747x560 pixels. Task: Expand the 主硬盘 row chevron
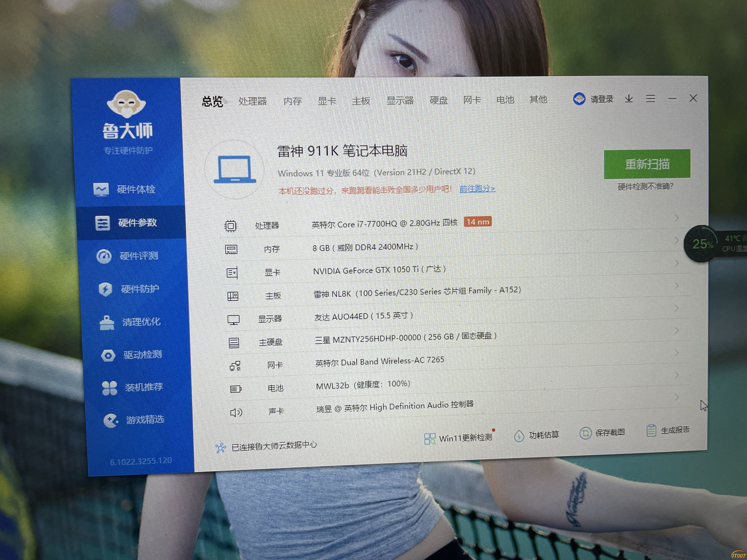pyautogui.click(x=676, y=331)
